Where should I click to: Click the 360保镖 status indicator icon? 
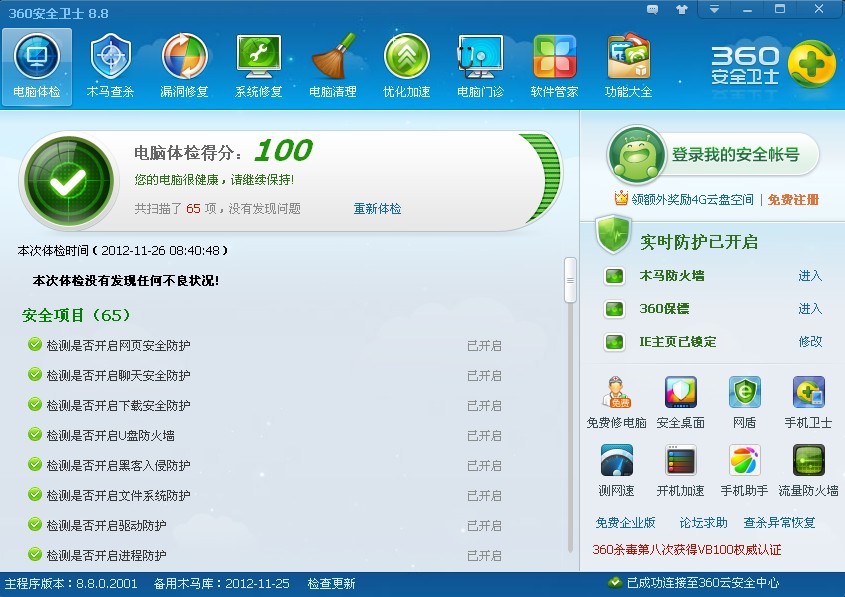(614, 309)
